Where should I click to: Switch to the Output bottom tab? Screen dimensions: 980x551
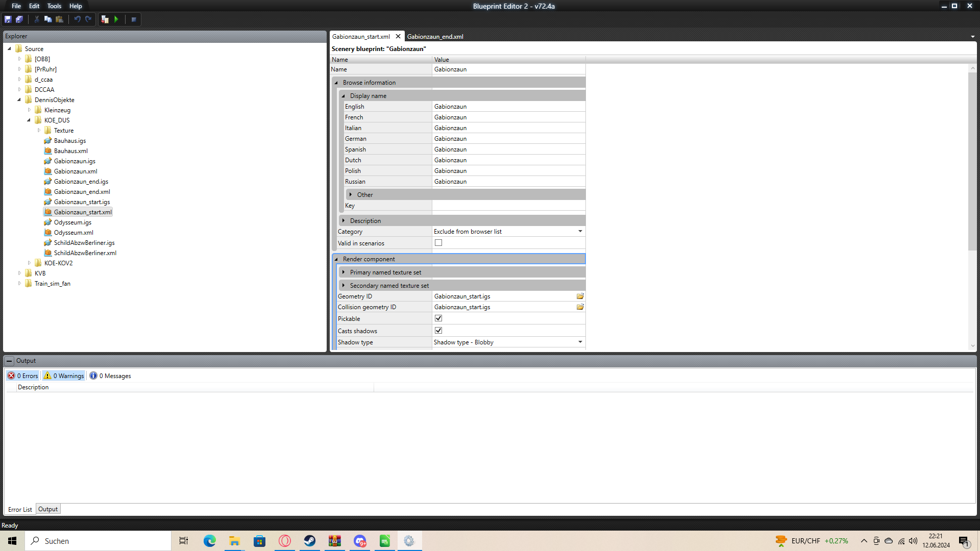[48, 509]
